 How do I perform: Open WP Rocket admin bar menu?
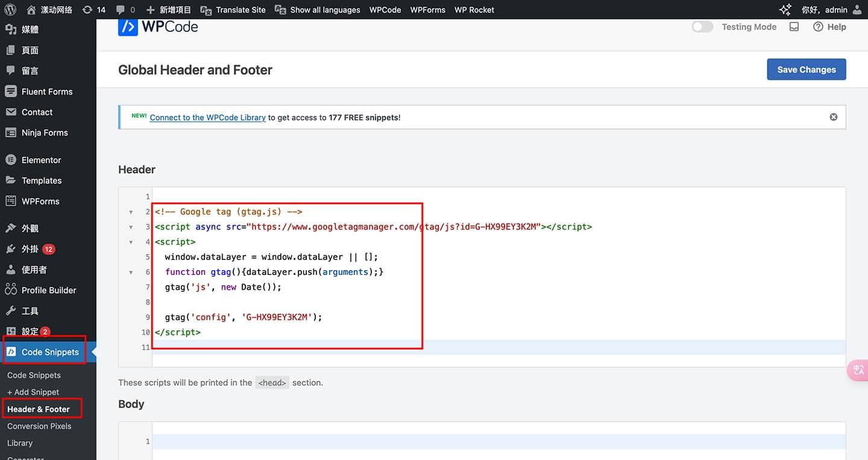(474, 10)
